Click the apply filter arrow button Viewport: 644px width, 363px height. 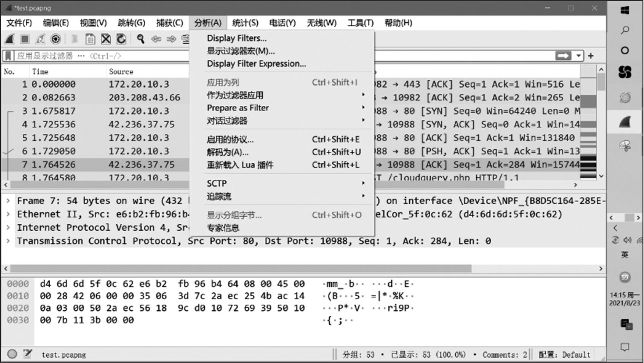(x=563, y=56)
